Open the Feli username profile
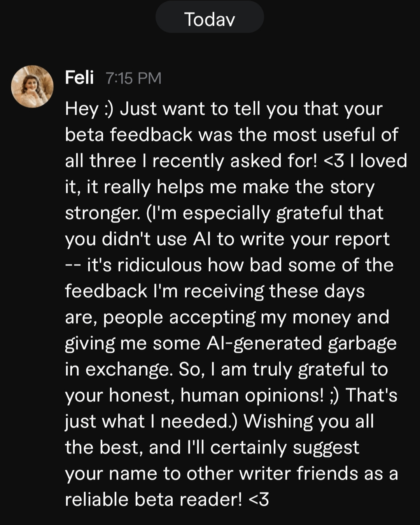This screenshot has height=525, width=420. click(79, 77)
